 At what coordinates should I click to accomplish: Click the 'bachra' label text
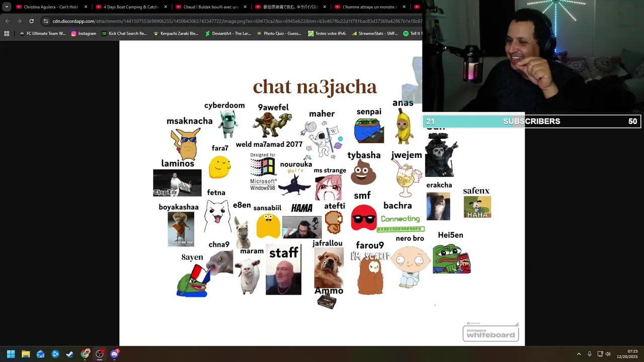(397, 206)
